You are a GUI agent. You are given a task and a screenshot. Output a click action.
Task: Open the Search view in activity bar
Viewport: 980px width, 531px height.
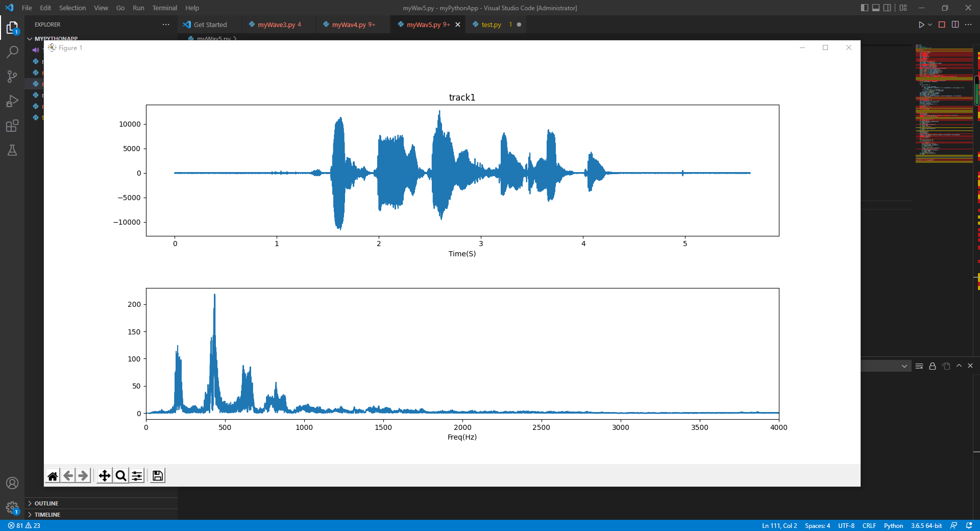(12, 52)
